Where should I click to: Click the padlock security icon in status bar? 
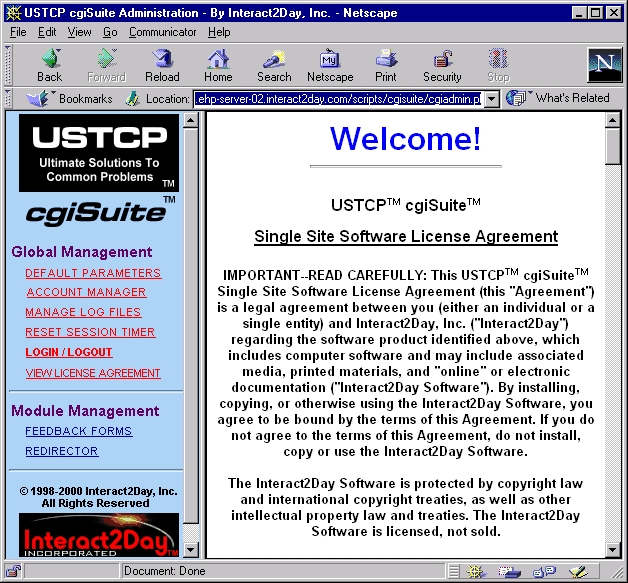click(13, 571)
